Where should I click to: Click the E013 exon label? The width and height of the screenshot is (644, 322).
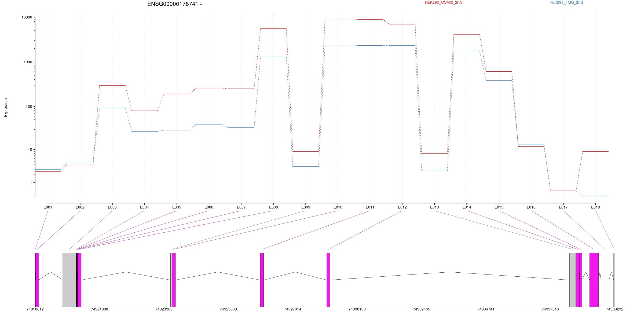point(434,207)
